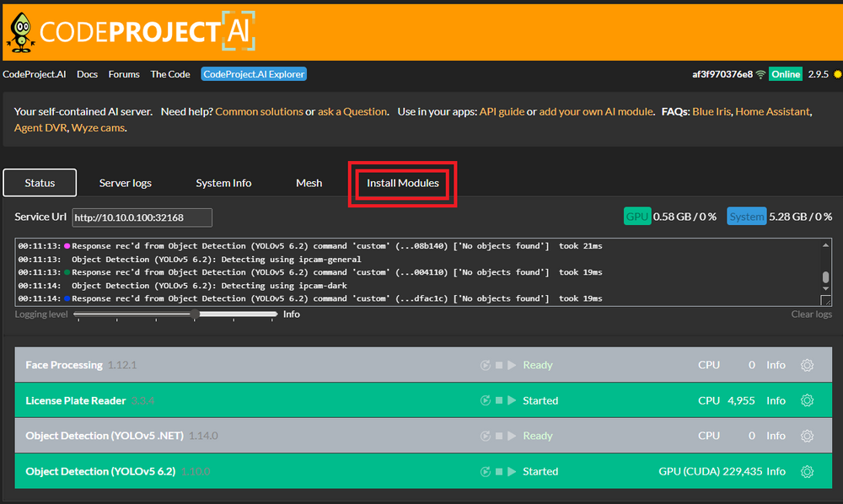Open Info for Object Detection (YOLOv5 .NET)
The image size is (843, 504).
[x=776, y=436]
